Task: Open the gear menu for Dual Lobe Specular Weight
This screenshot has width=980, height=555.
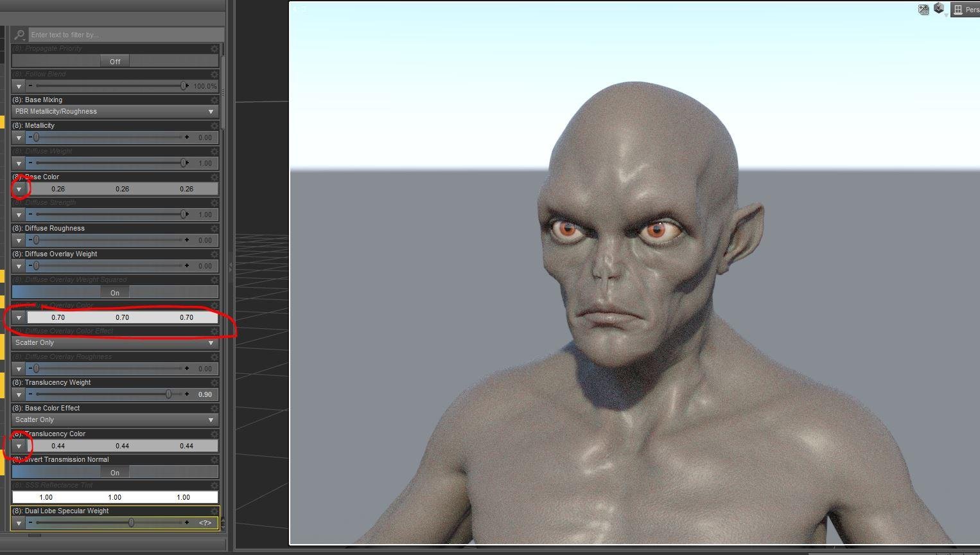Action: coord(214,511)
